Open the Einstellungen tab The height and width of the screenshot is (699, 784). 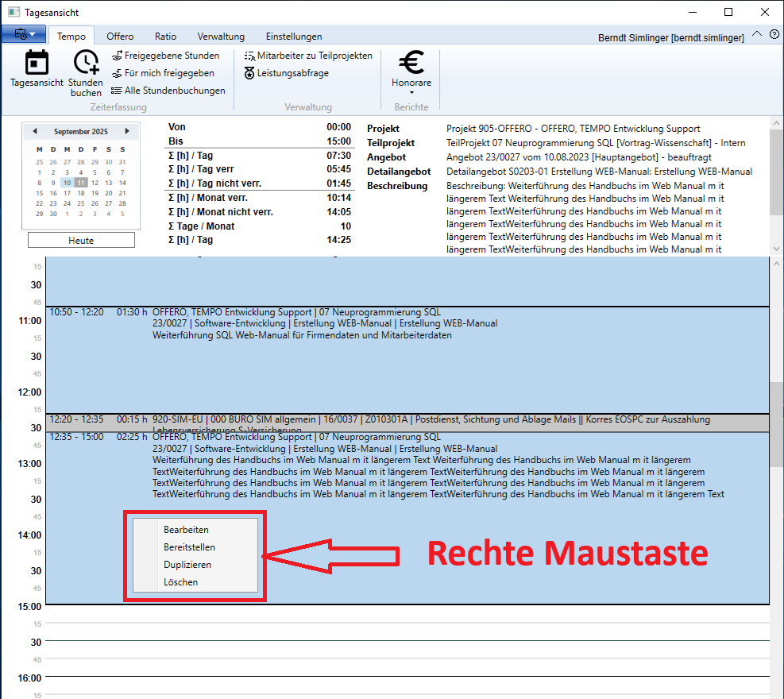coord(293,37)
